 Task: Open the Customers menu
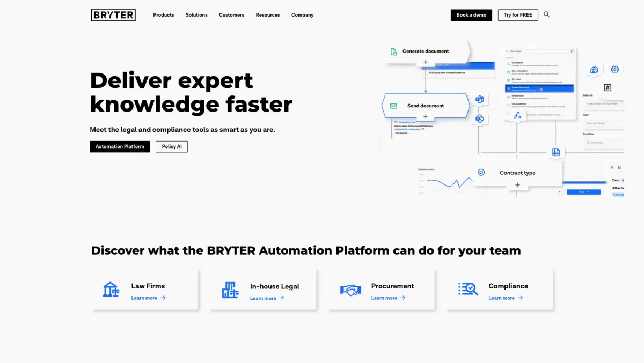point(231,15)
